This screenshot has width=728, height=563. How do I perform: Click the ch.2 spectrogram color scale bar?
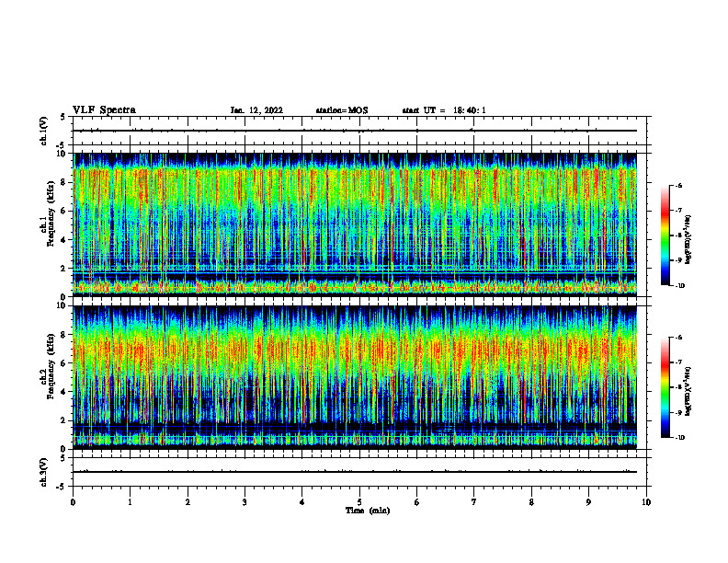pyautogui.click(x=665, y=387)
